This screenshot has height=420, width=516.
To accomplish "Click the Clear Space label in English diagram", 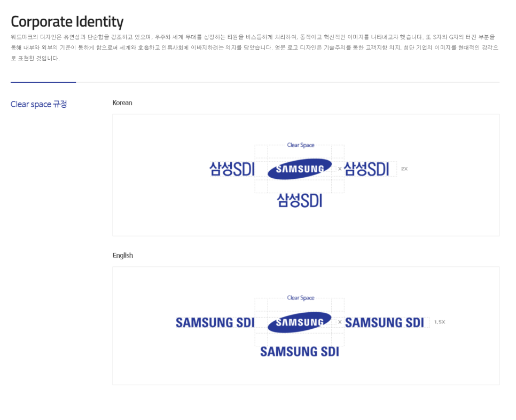I will [x=301, y=298].
